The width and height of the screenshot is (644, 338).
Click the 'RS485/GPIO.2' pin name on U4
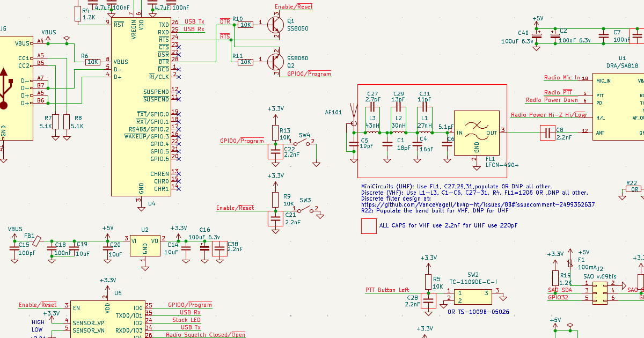pyautogui.click(x=149, y=129)
